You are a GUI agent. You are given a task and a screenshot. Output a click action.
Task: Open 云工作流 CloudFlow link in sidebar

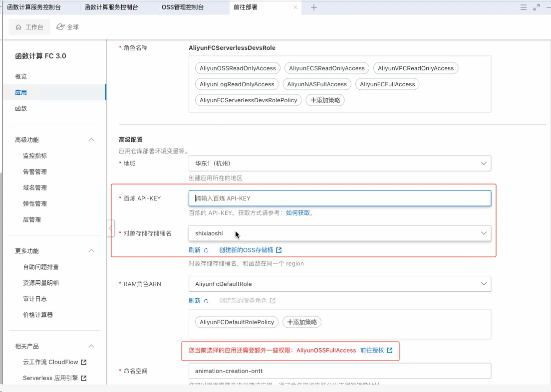50,362
